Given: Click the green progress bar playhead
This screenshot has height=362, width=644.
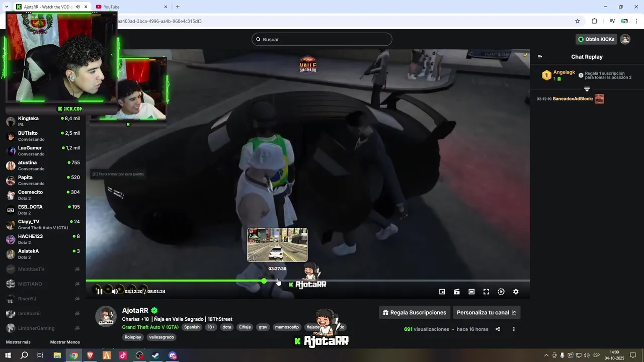Looking at the screenshot, I should 264,281.
